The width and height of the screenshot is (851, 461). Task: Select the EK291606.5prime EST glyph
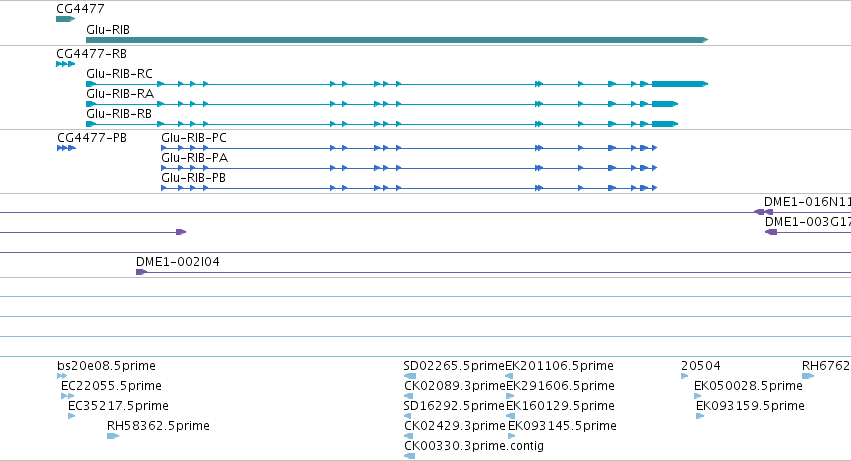510,396
